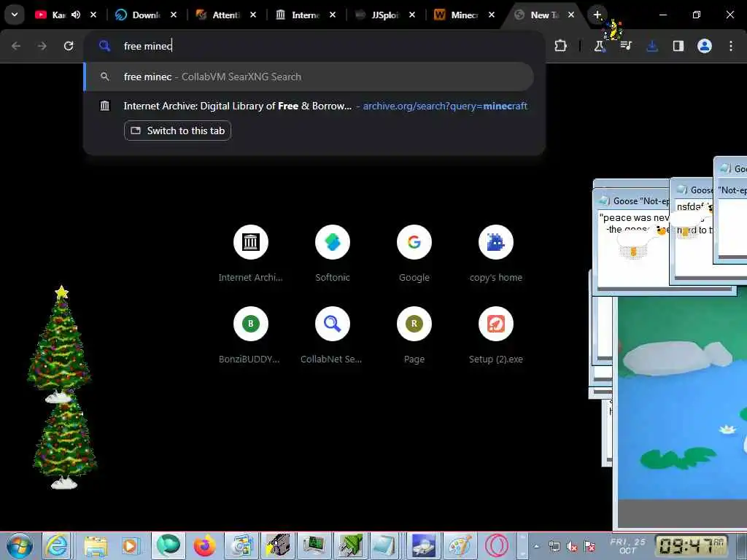Screen dimensions: 747x560
Task: Open Action Center flag tray icon
Action: 589,547
